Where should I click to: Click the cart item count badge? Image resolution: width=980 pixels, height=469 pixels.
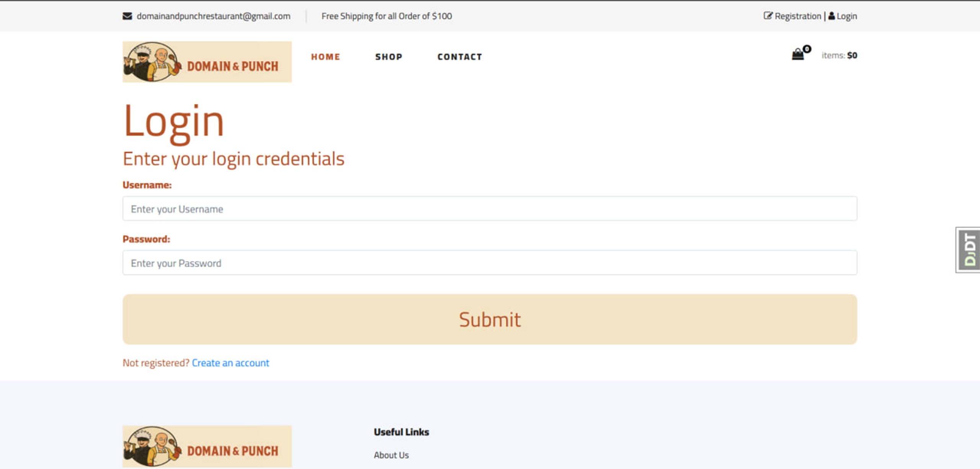pos(807,49)
